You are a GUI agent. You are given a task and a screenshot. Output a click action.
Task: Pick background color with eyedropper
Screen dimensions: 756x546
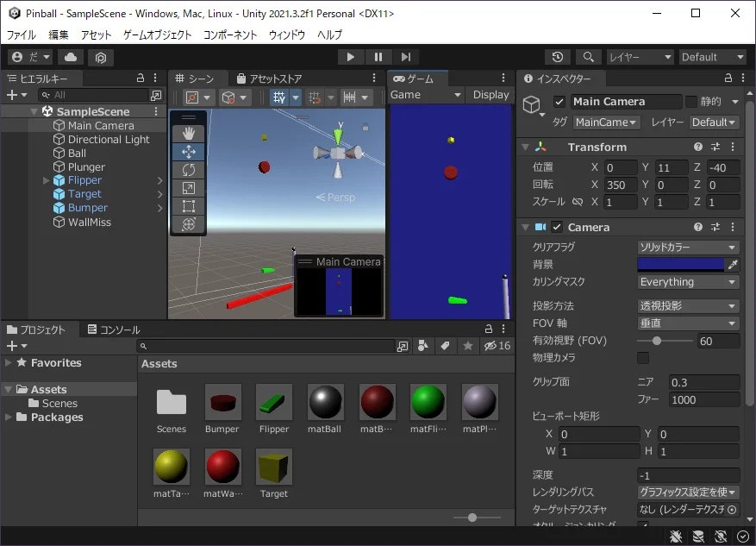733,264
